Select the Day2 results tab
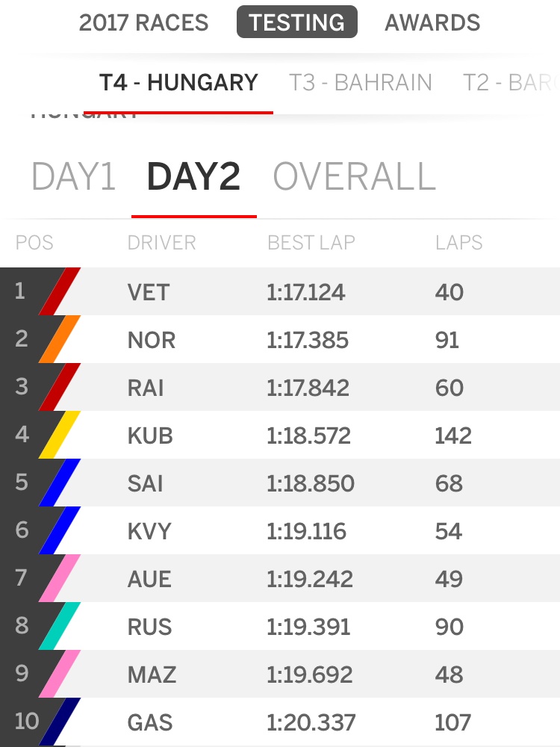Screen dimensions: 560x747 point(193,177)
